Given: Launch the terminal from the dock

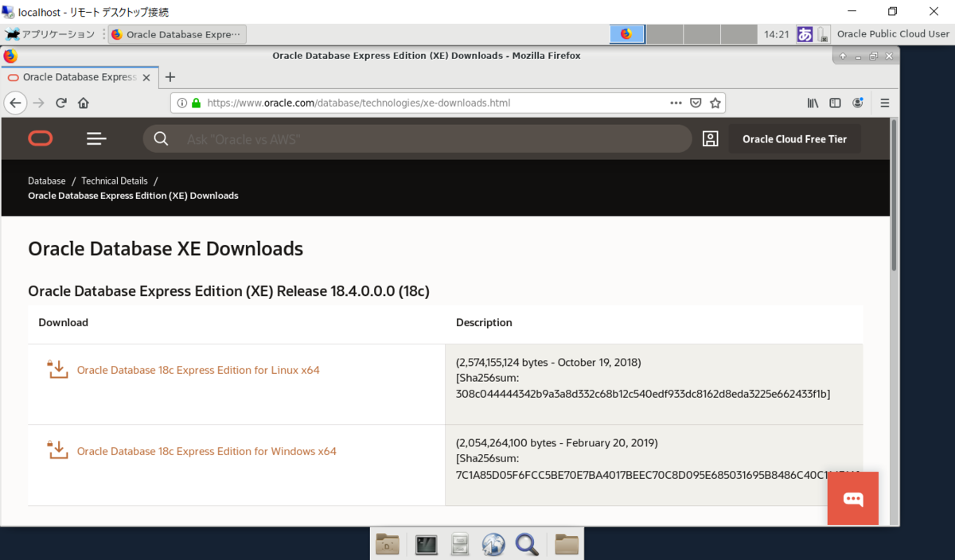Looking at the screenshot, I should [x=427, y=544].
